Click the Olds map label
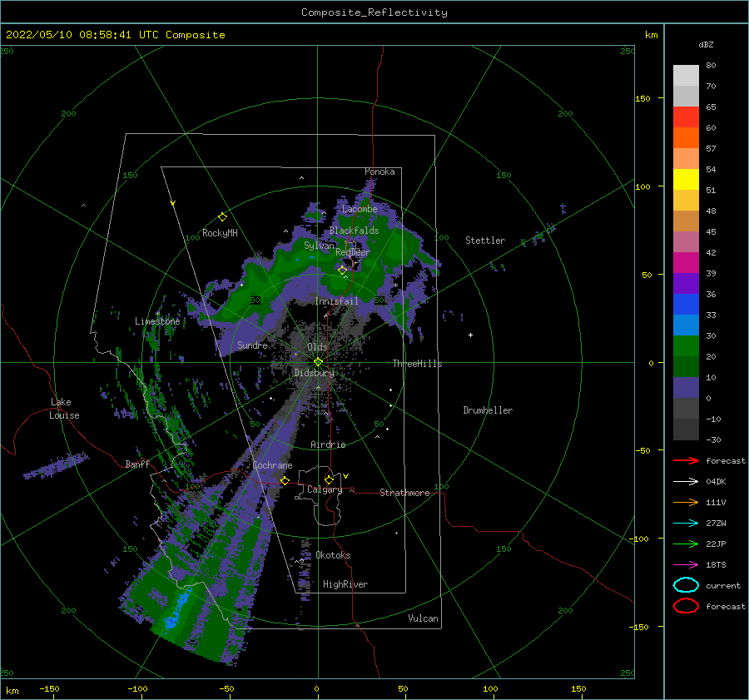The image size is (749, 700). point(317,347)
